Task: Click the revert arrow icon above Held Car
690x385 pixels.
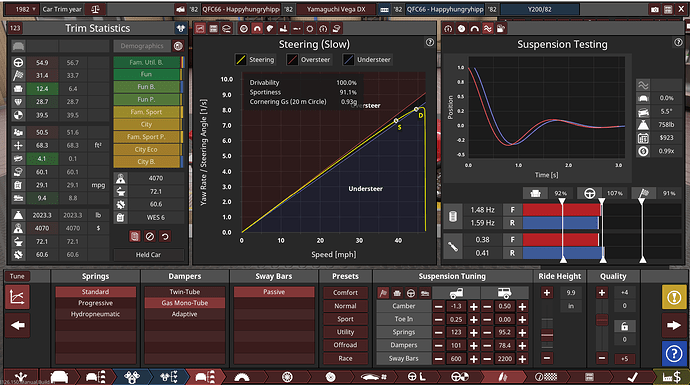Action: 165,236
